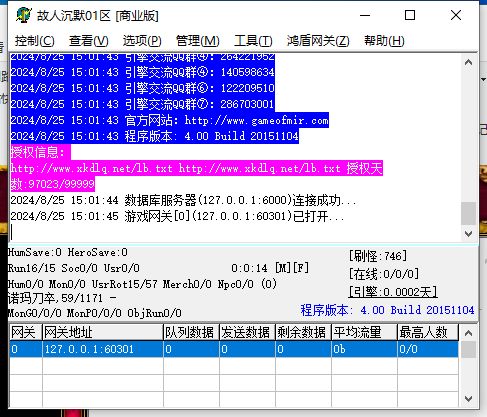The image size is (487, 417).
Task: Click QQ群 140598634 log line
Action: tap(143, 72)
